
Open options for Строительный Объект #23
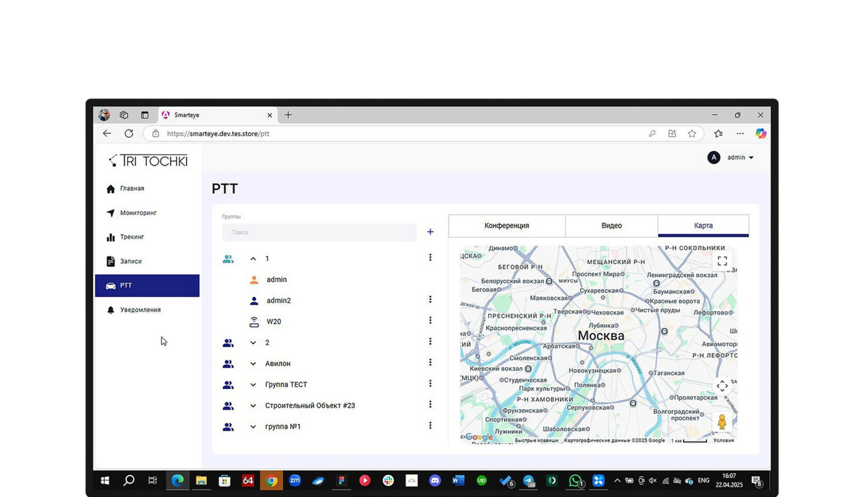tap(430, 404)
